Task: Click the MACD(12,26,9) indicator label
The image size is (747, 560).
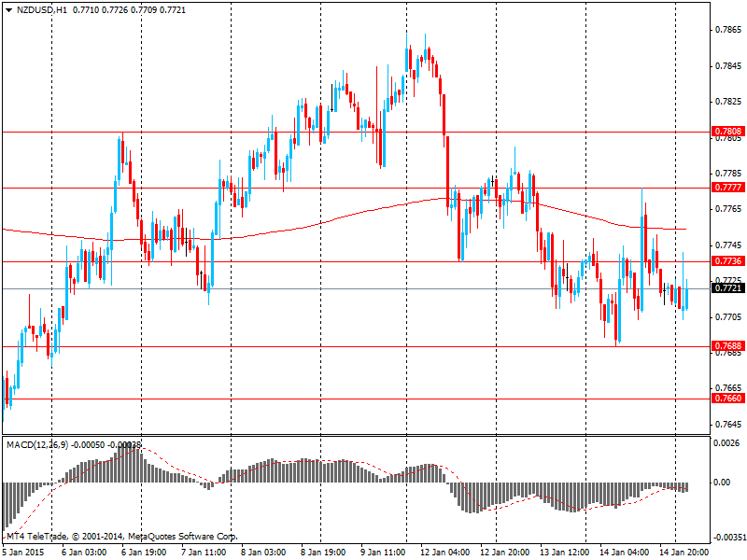Action: (x=39, y=444)
